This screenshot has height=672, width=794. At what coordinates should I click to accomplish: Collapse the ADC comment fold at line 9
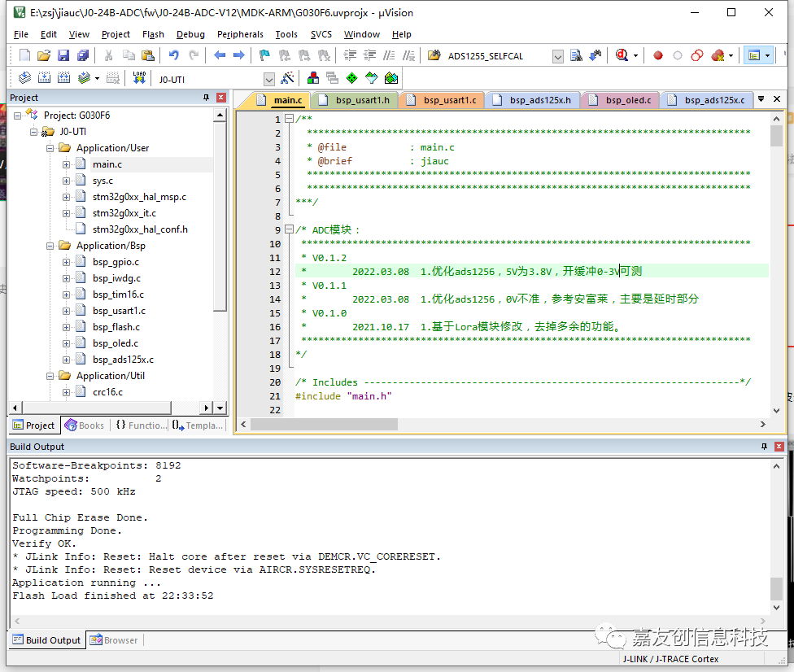point(289,229)
